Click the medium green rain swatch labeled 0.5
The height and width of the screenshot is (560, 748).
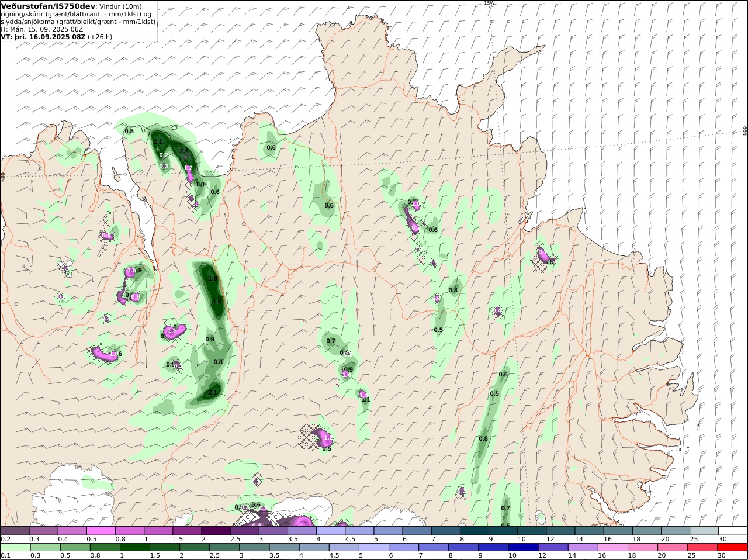pos(74,547)
